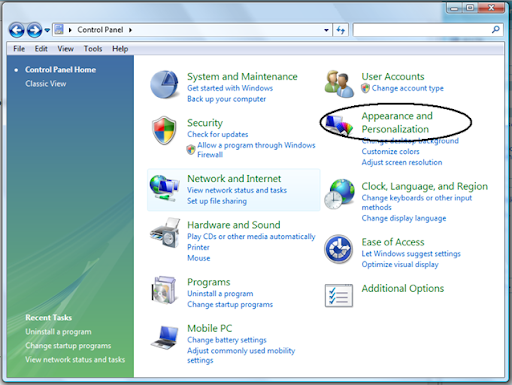
Task: Click Back up your computer
Action: coord(226,99)
